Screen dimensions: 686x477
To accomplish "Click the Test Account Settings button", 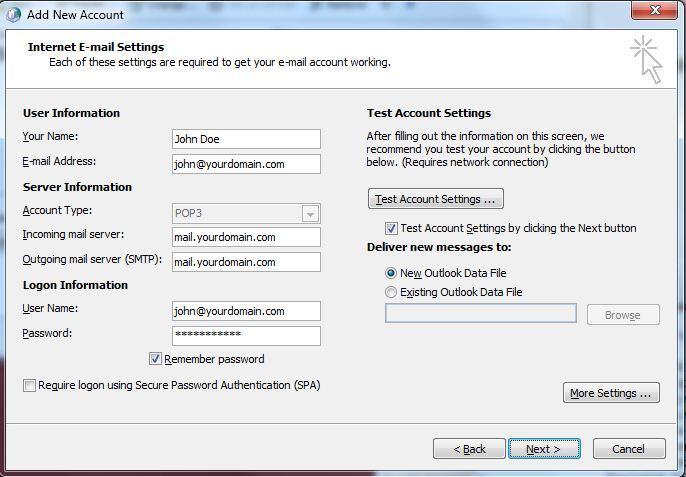I will click(436, 199).
